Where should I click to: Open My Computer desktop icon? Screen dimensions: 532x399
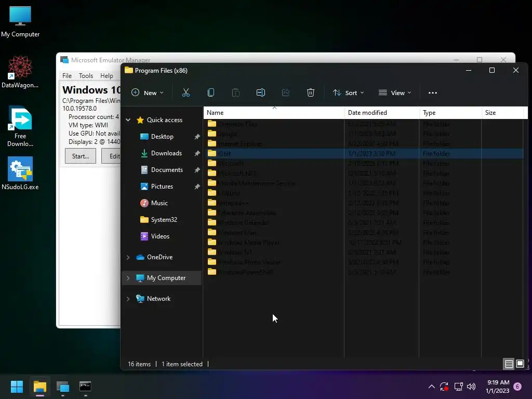pos(20,22)
